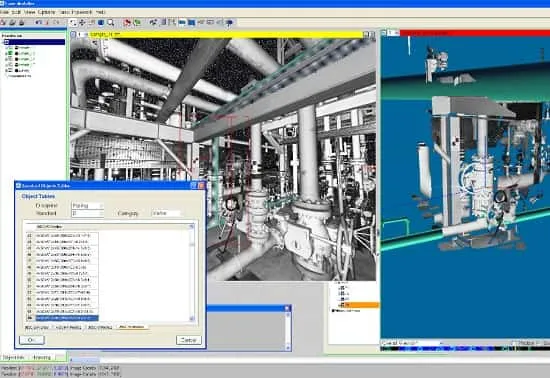
Task: Select the highlighted fourth tab below the list
Action: point(132,327)
